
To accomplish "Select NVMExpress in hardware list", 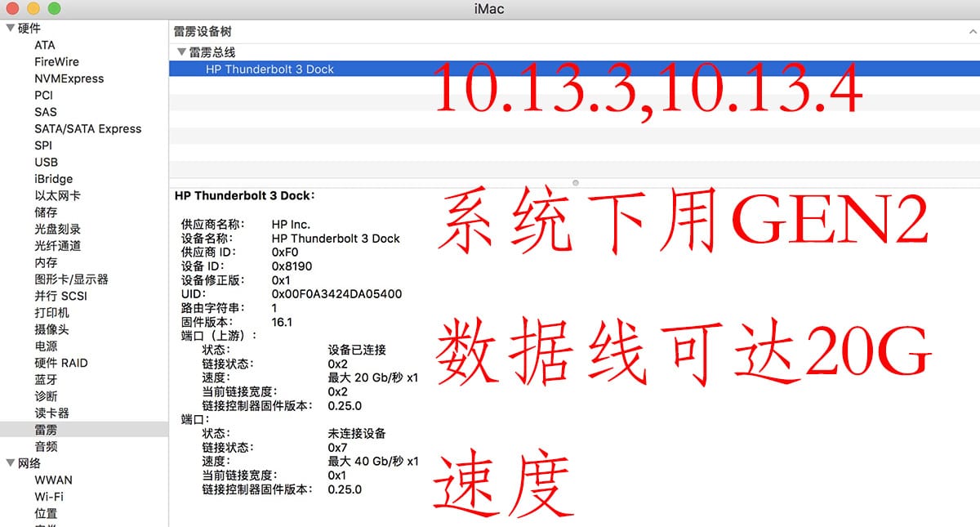I will coord(69,78).
